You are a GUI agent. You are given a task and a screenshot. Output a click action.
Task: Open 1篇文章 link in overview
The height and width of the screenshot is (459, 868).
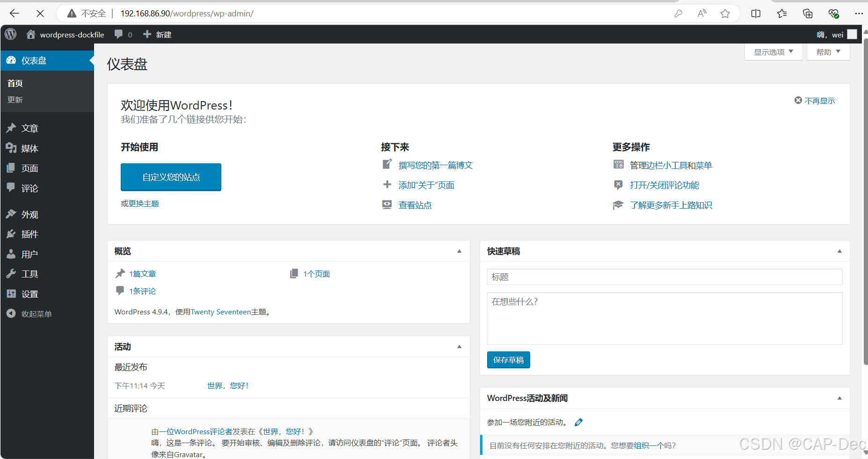click(x=143, y=274)
